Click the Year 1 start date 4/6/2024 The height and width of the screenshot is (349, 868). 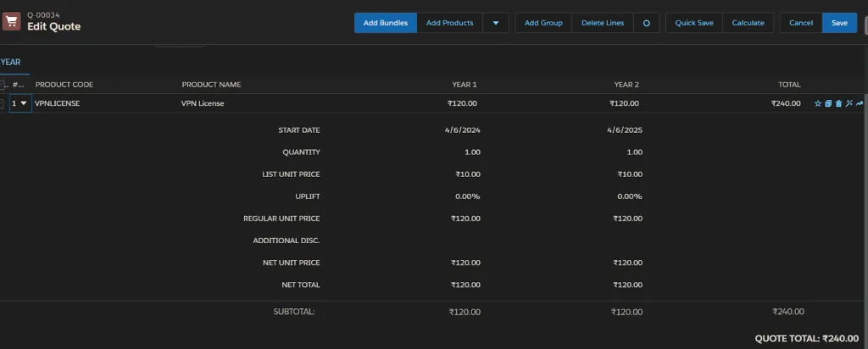pos(462,130)
